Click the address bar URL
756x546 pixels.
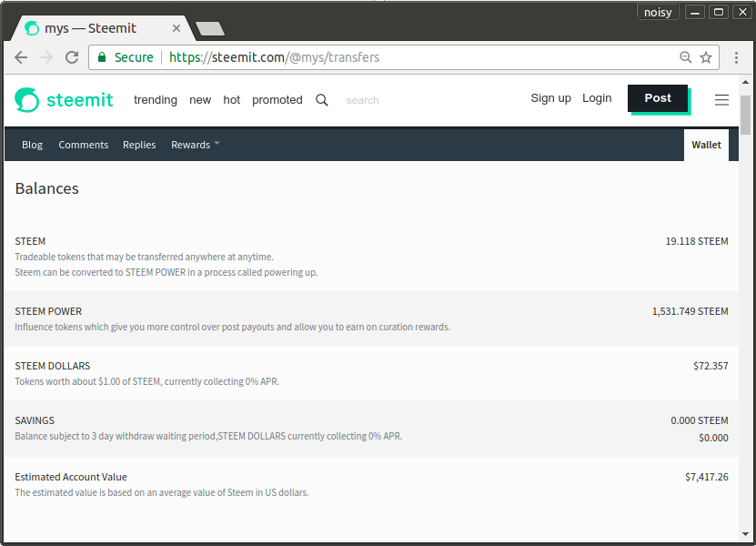click(x=275, y=57)
